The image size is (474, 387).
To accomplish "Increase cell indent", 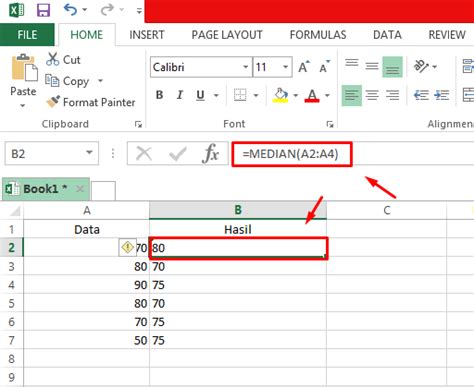I will pos(441,95).
